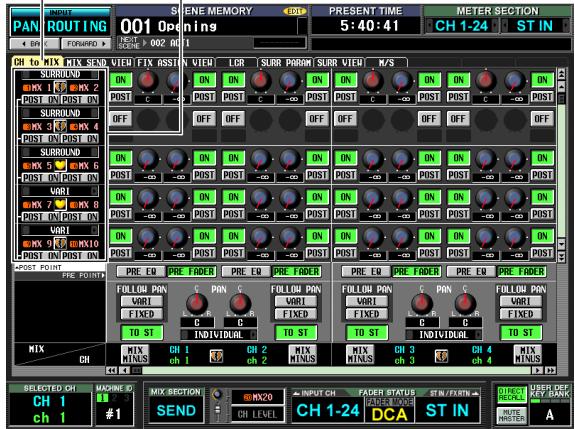
Task: Enable TO ST for CH 1
Action: 142,333
